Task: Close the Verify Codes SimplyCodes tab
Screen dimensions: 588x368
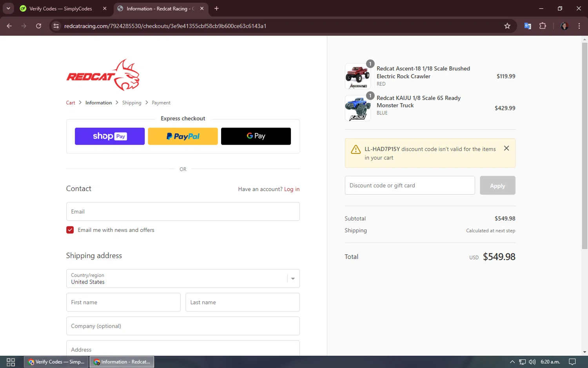Action: (x=105, y=8)
